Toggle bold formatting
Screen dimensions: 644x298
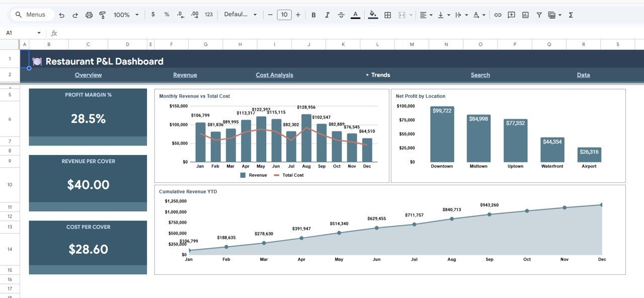click(x=313, y=15)
